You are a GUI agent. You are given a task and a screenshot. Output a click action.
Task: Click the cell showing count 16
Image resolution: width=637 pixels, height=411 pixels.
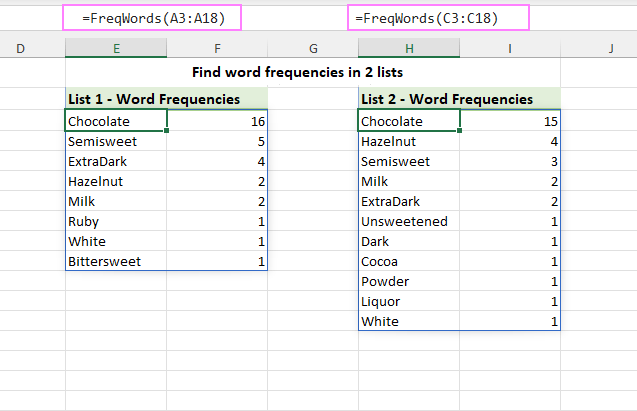tap(217, 121)
